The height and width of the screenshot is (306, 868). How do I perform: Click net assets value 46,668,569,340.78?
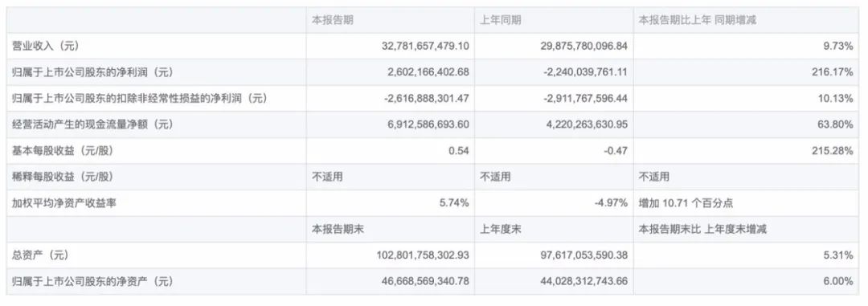tap(426, 282)
